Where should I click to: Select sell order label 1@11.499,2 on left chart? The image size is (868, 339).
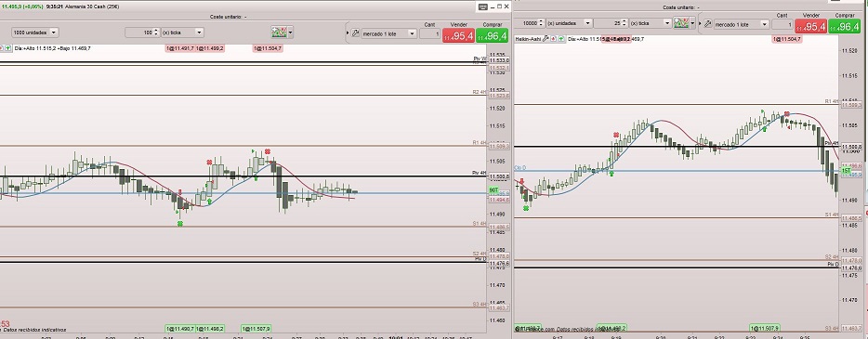[210, 48]
